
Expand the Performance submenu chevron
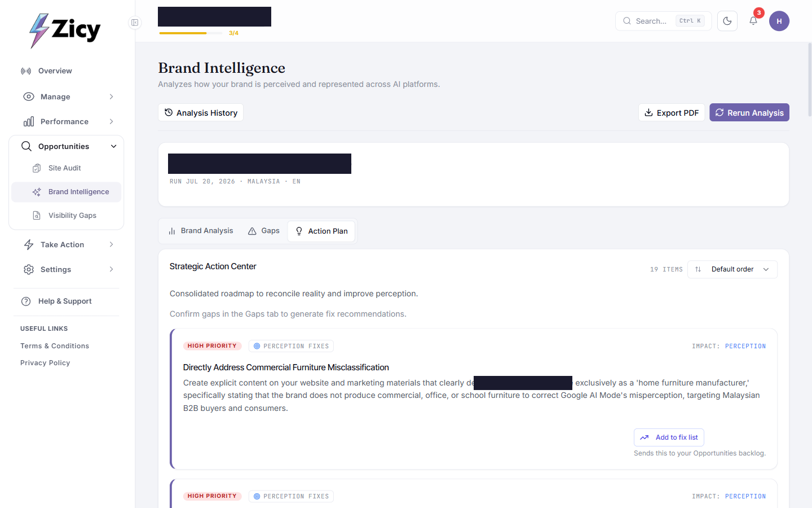(112, 121)
